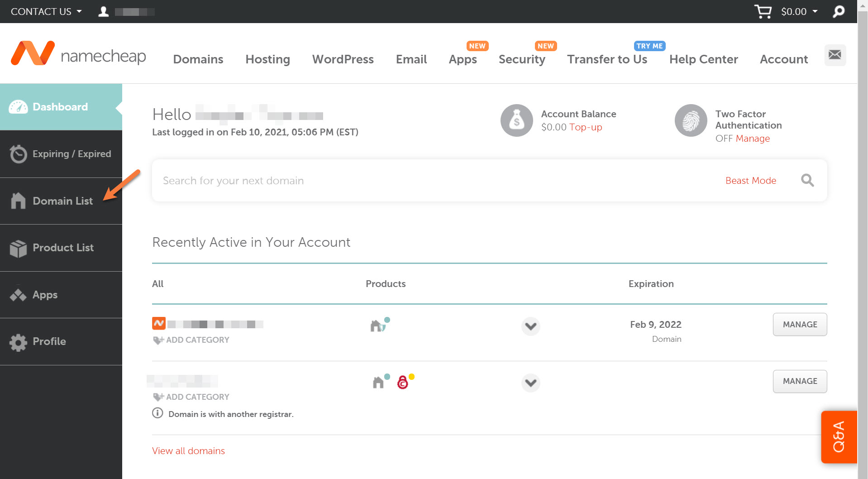Click the Product List sidebar icon
The width and height of the screenshot is (868, 479).
(x=18, y=248)
